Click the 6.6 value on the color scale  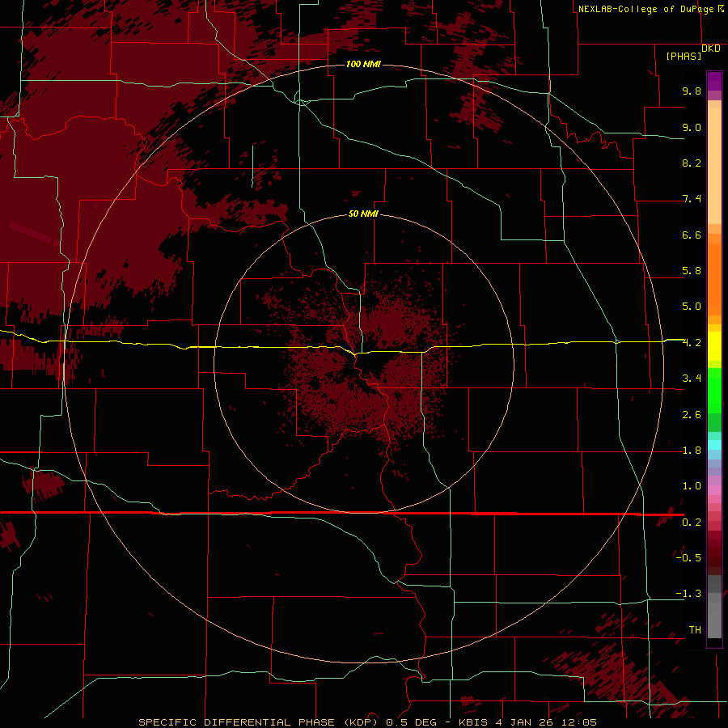tap(692, 235)
